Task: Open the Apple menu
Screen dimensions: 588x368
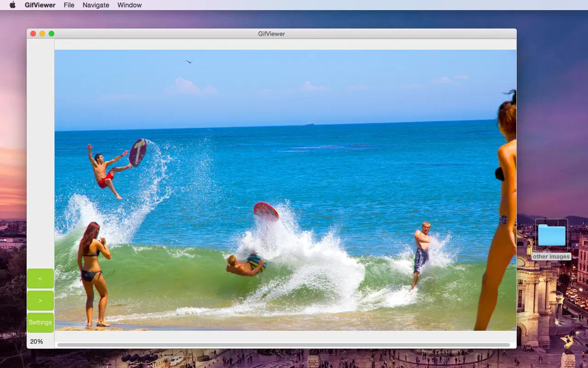Action: pos(12,5)
